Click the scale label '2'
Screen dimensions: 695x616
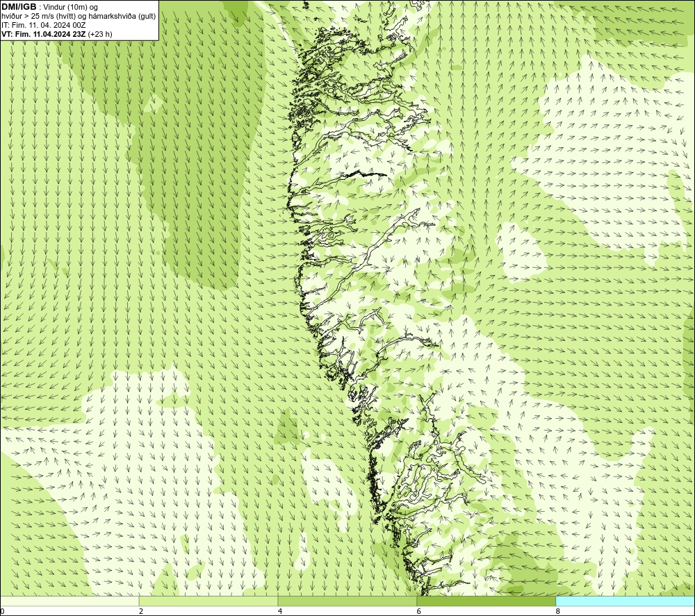pos(141,612)
